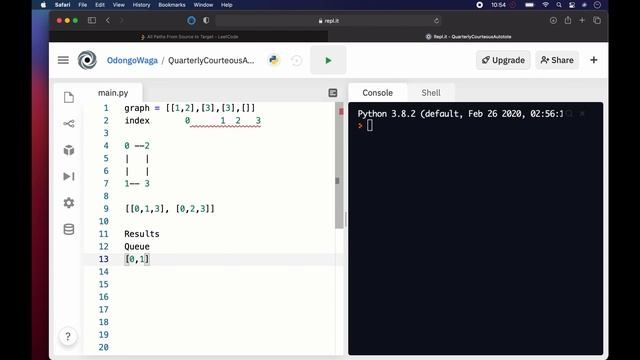The width and height of the screenshot is (640, 360).
Task: Switch to the Console tab
Action: (x=378, y=93)
